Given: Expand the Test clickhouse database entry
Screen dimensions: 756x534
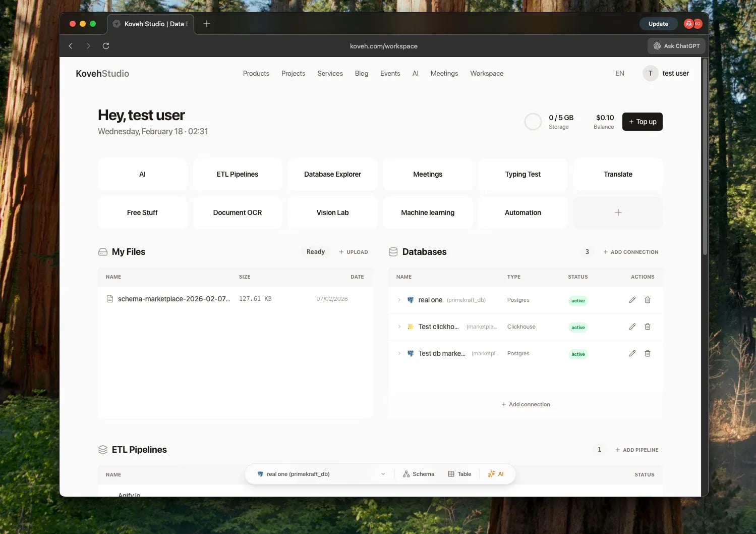Looking at the screenshot, I should tap(399, 327).
